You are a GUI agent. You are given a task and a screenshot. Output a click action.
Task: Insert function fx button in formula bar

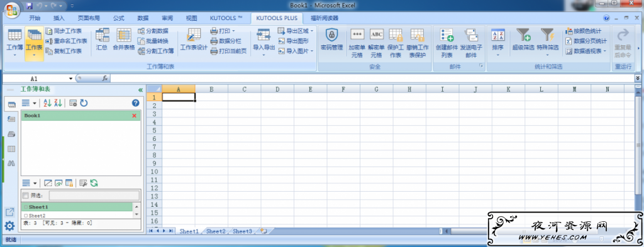105,78
